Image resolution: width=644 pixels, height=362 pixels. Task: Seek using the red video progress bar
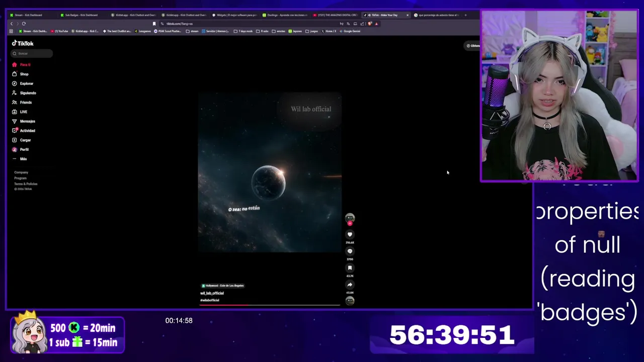[x=270, y=305]
